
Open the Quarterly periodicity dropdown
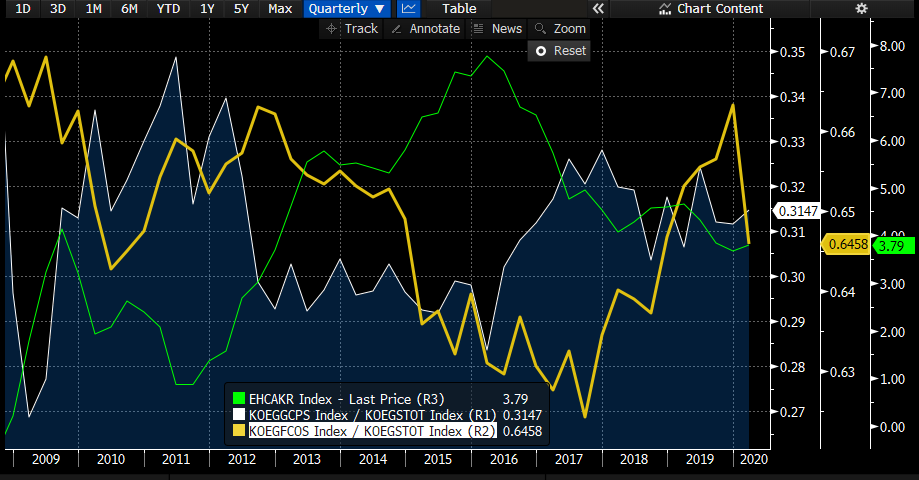tap(346, 9)
